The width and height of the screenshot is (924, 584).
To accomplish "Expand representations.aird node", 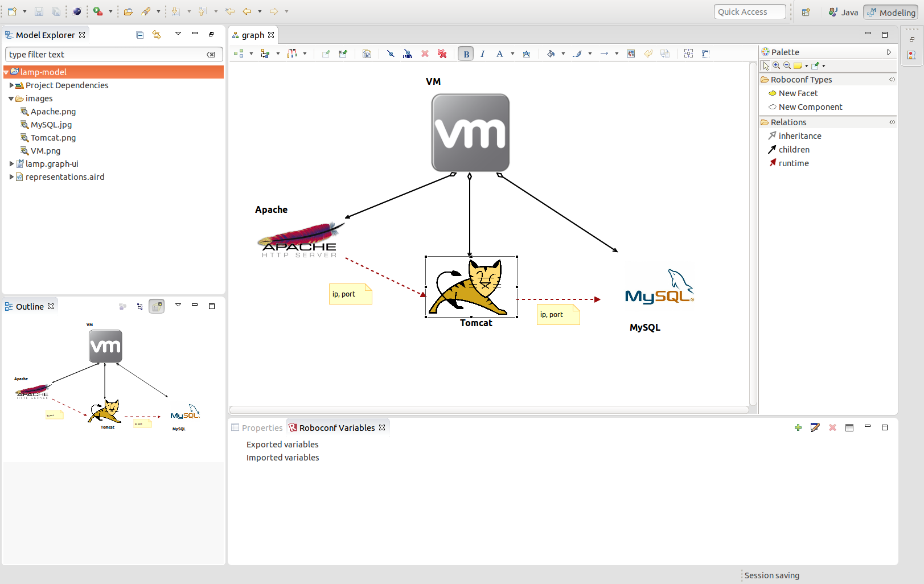I will tap(11, 177).
